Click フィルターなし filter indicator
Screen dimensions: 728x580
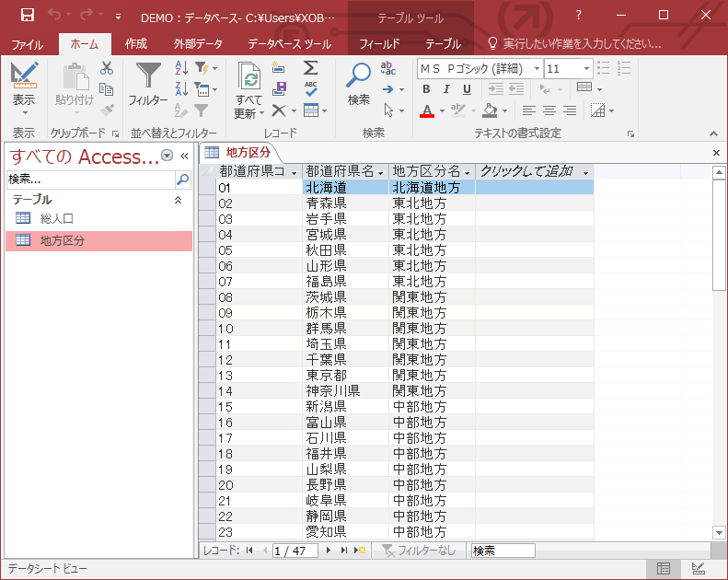click(x=420, y=551)
